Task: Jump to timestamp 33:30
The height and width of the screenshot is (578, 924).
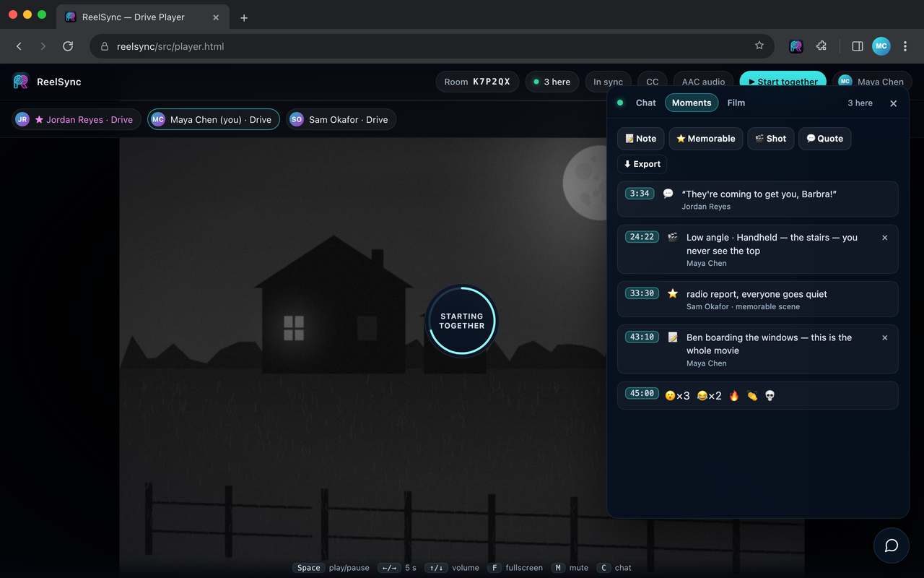Action: [642, 293]
